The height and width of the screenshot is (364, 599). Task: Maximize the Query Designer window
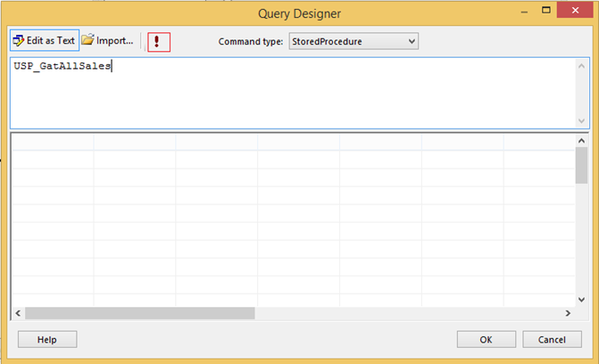point(546,11)
